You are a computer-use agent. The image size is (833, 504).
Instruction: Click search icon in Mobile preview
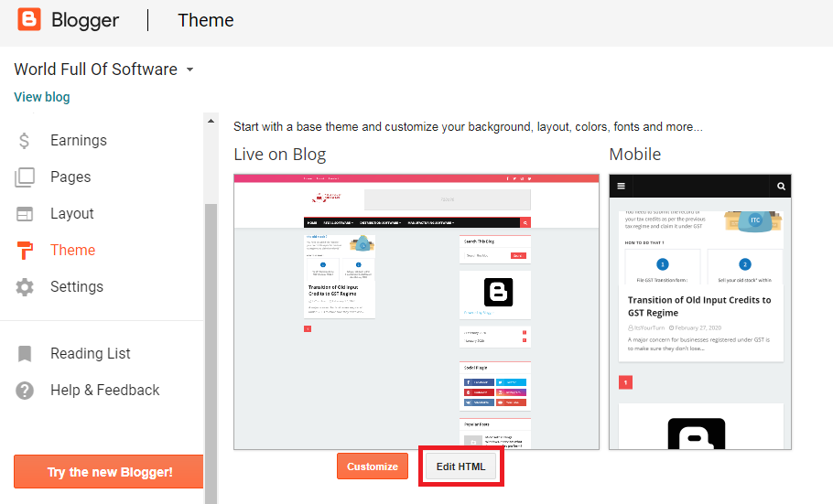(781, 186)
